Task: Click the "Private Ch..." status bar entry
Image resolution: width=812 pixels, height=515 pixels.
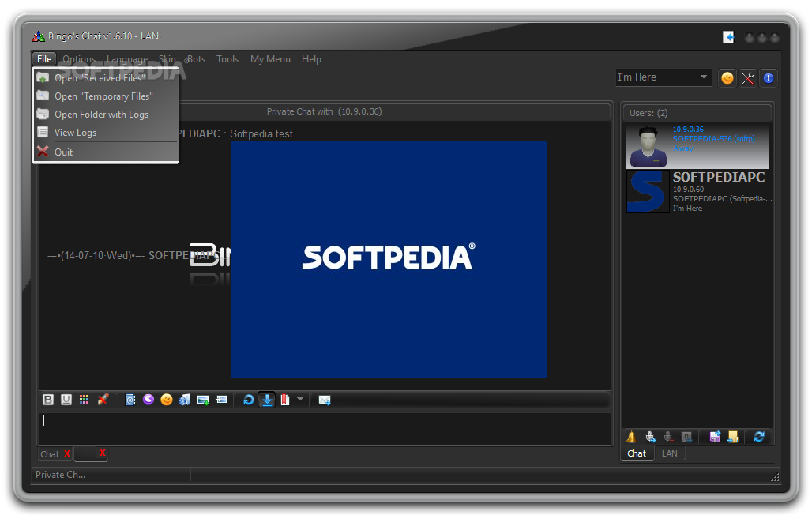Action: (x=61, y=475)
